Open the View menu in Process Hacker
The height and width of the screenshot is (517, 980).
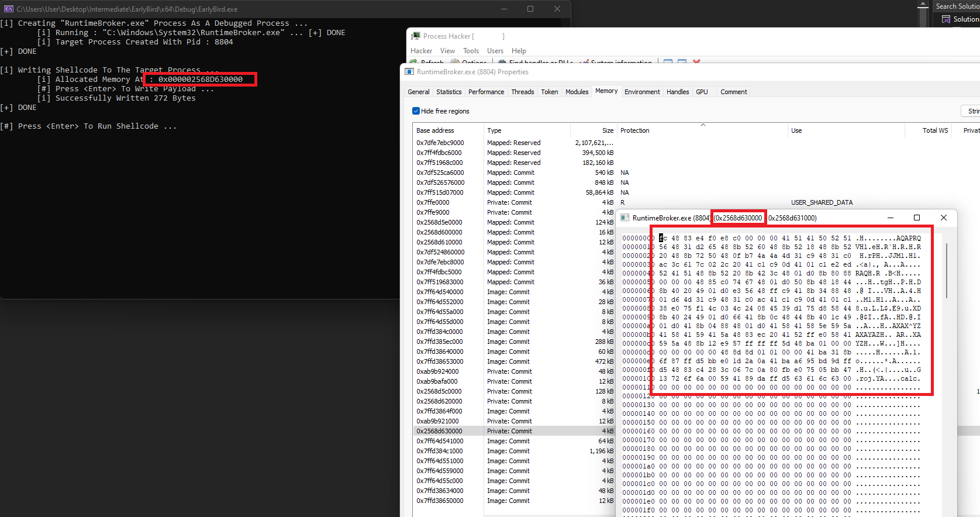(447, 51)
